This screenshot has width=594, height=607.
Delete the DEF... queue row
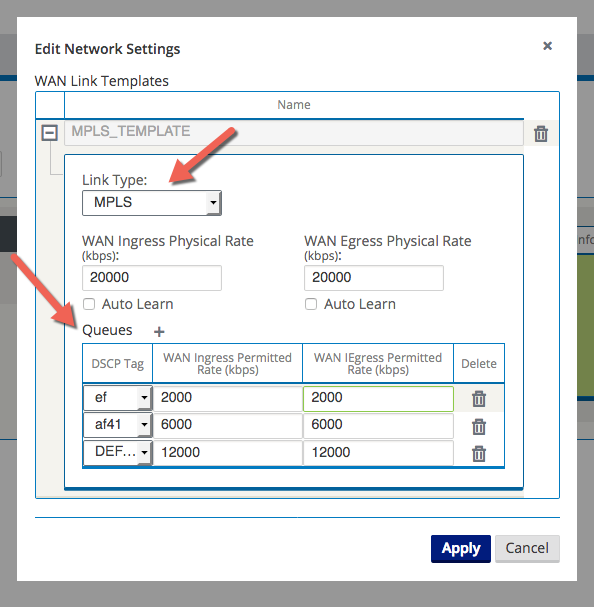pyautogui.click(x=479, y=453)
